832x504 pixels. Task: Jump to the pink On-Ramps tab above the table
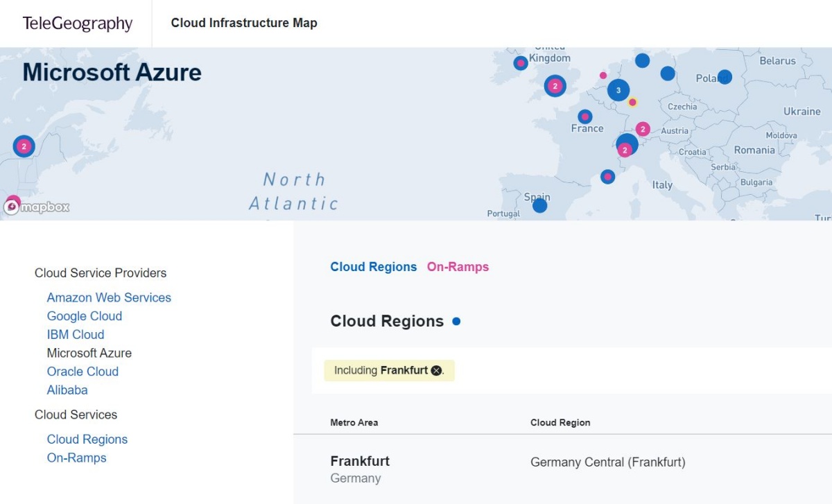[x=458, y=267]
